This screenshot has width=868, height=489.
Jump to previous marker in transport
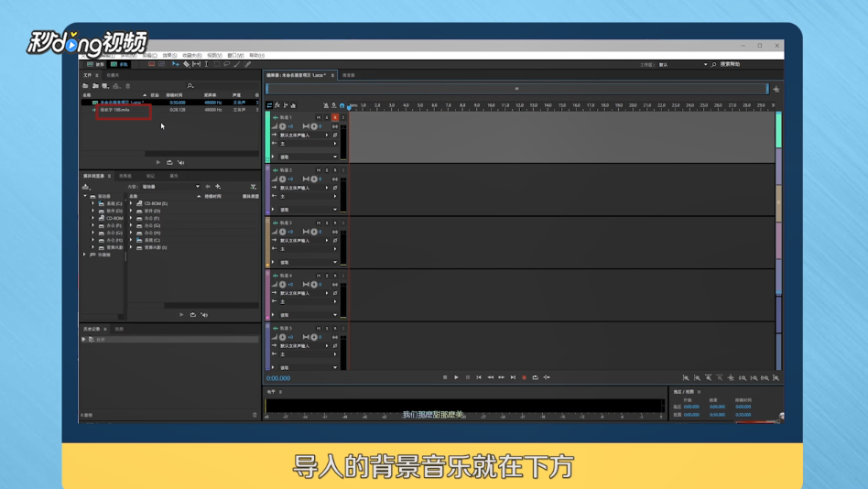point(479,377)
